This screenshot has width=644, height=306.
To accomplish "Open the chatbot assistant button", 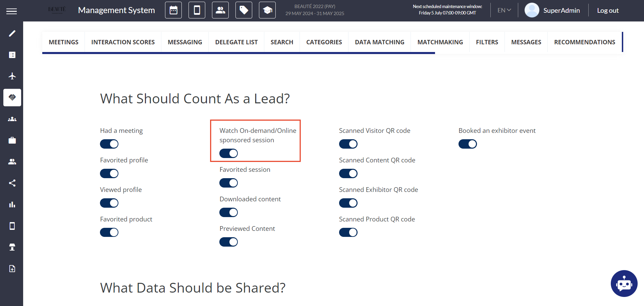I will (x=624, y=284).
